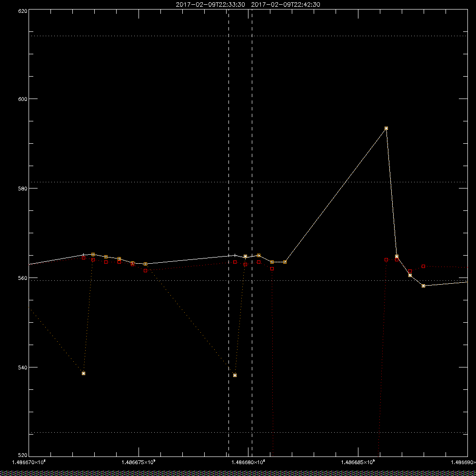
Task: Select the last red square marker on right
Action: coord(424,266)
